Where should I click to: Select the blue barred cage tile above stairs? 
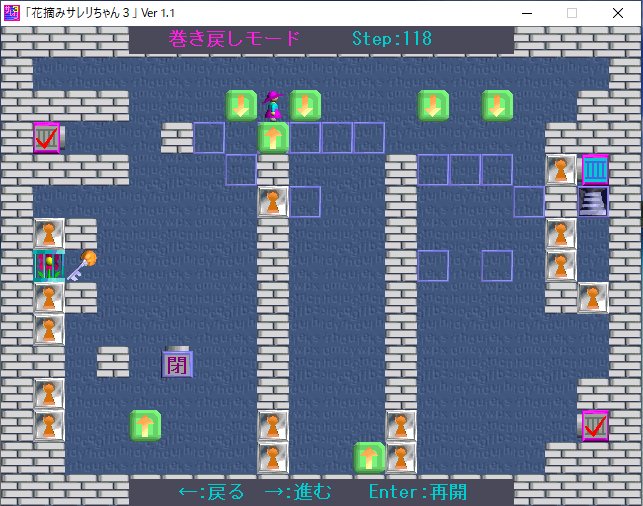click(594, 169)
